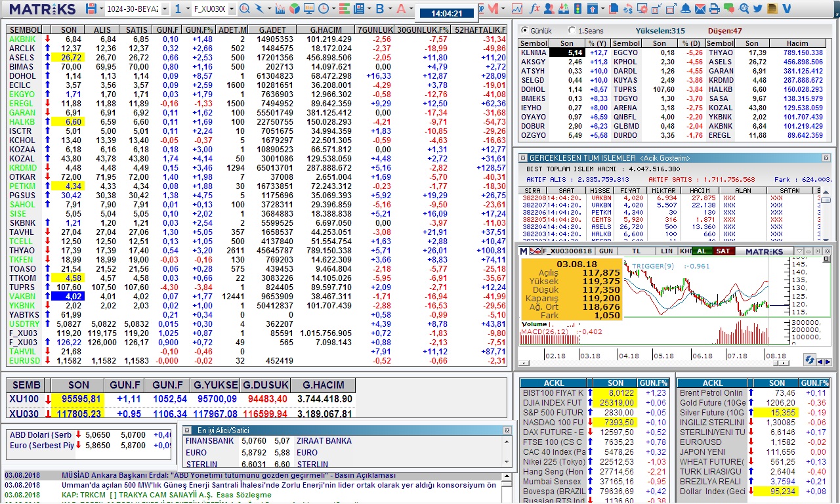840x504 pixels.
Task: Open the bar chart analysis icon
Action: pyautogui.click(x=280, y=9)
